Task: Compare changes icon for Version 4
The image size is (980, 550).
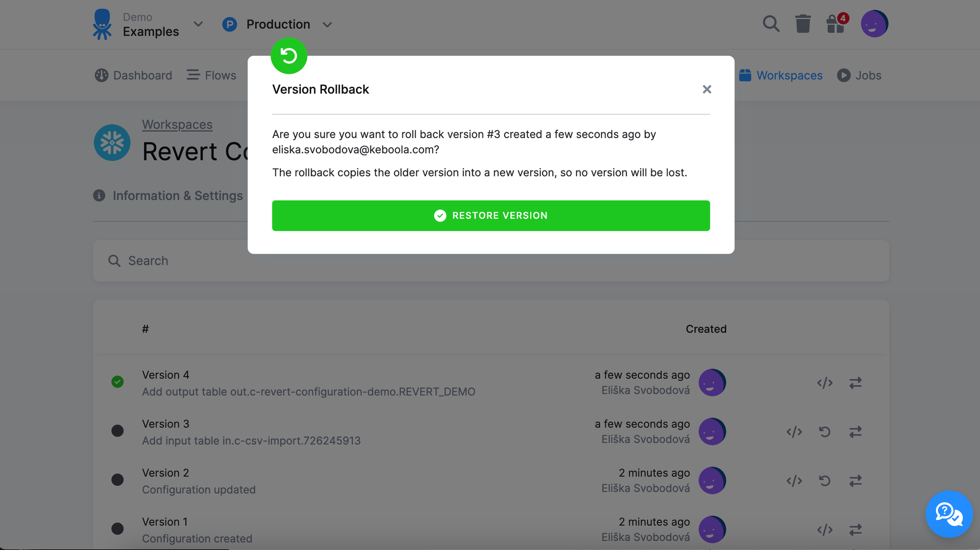Action: (856, 383)
